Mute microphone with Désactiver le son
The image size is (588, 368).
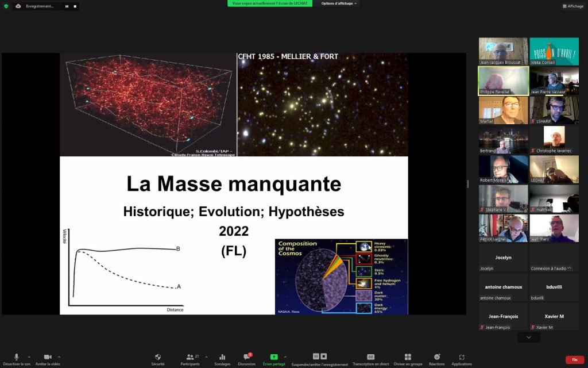pos(17,359)
